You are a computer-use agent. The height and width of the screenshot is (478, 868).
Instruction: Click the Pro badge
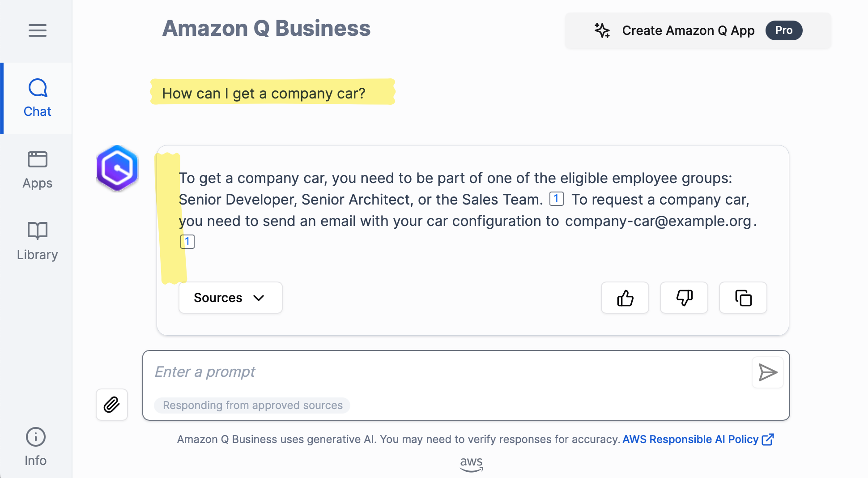[x=783, y=30]
